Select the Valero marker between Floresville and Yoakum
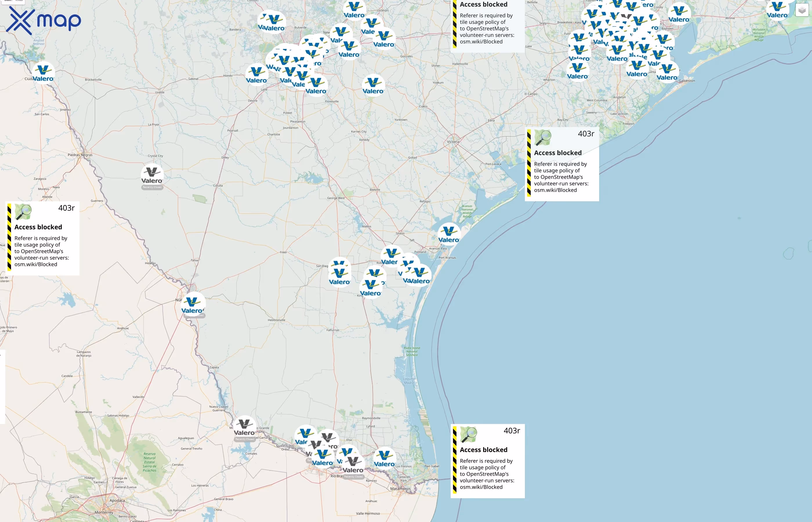812x522 pixels. 373,86
